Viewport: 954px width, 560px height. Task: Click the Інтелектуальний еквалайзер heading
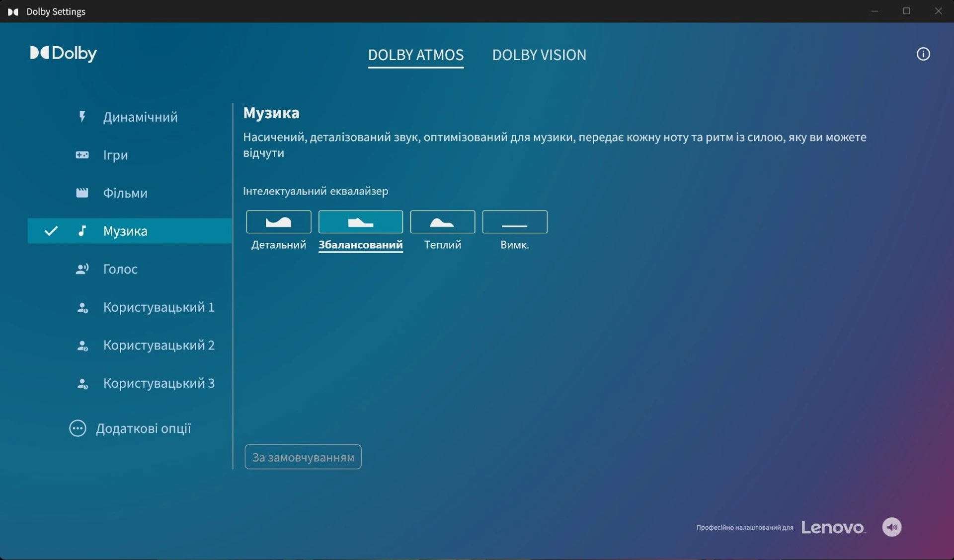point(316,191)
